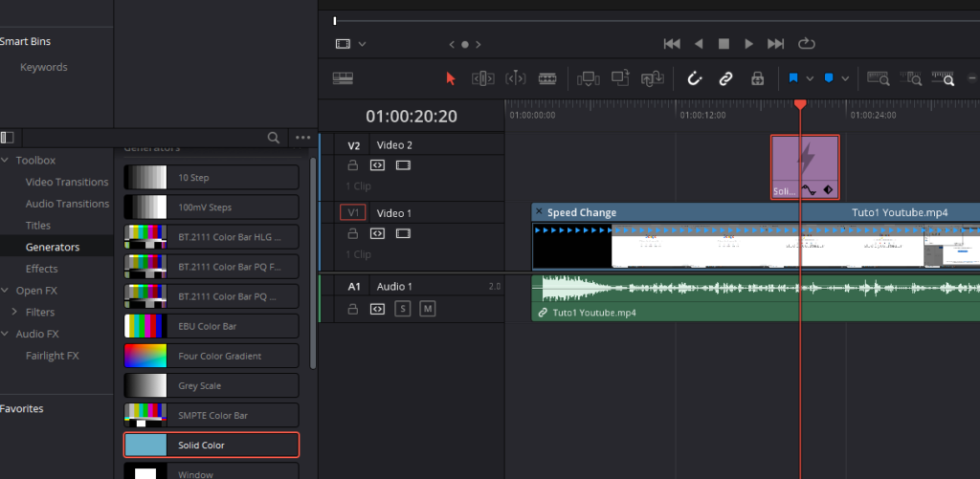The image size is (980, 479).
Task: Activate the Blade Edit Mode tool
Action: [x=547, y=78]
